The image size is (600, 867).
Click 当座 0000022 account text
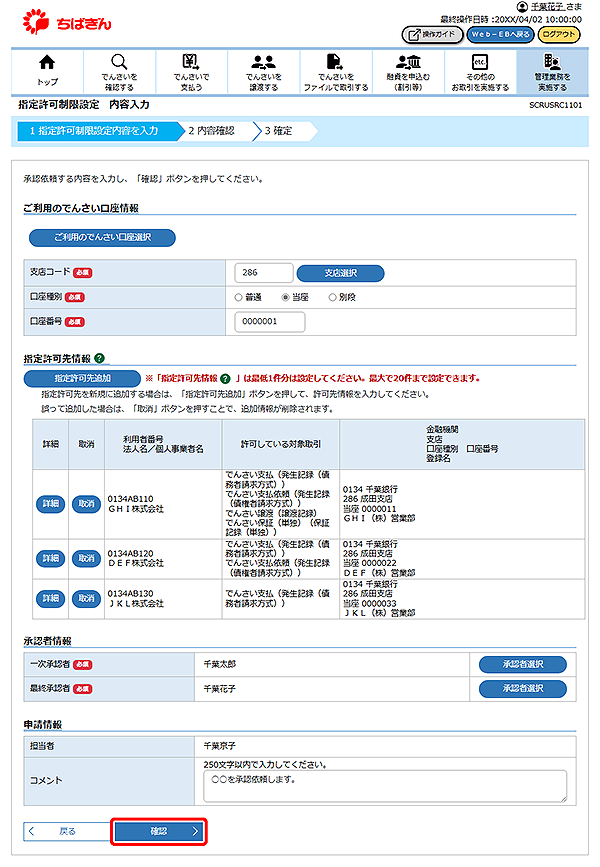pyautogui.click(x=369, y=563)
